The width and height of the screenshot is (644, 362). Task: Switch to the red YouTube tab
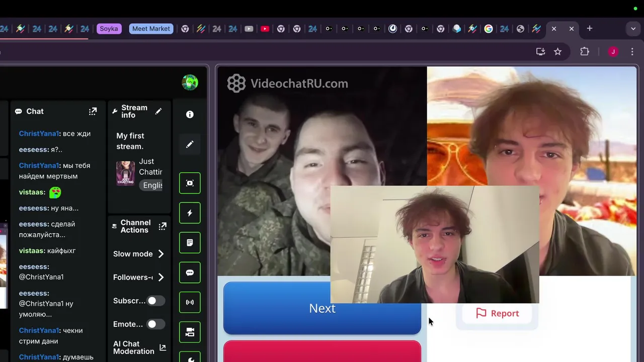[x=265, y=29]
